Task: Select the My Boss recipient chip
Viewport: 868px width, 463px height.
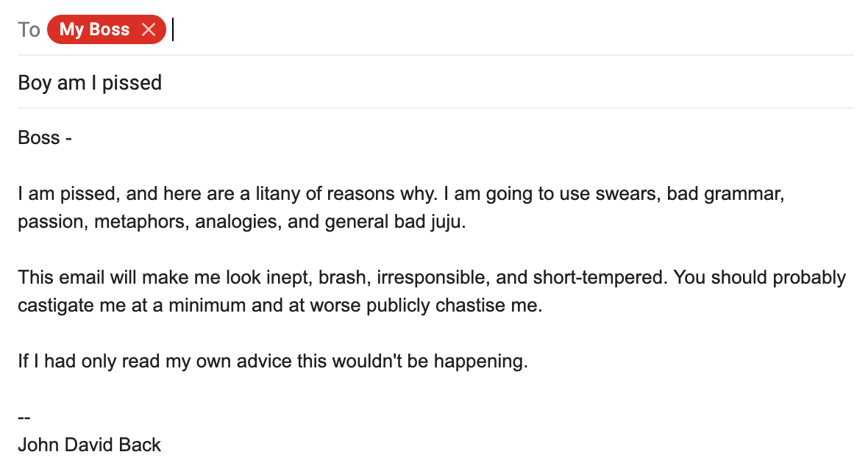Action: coord(96,29)
